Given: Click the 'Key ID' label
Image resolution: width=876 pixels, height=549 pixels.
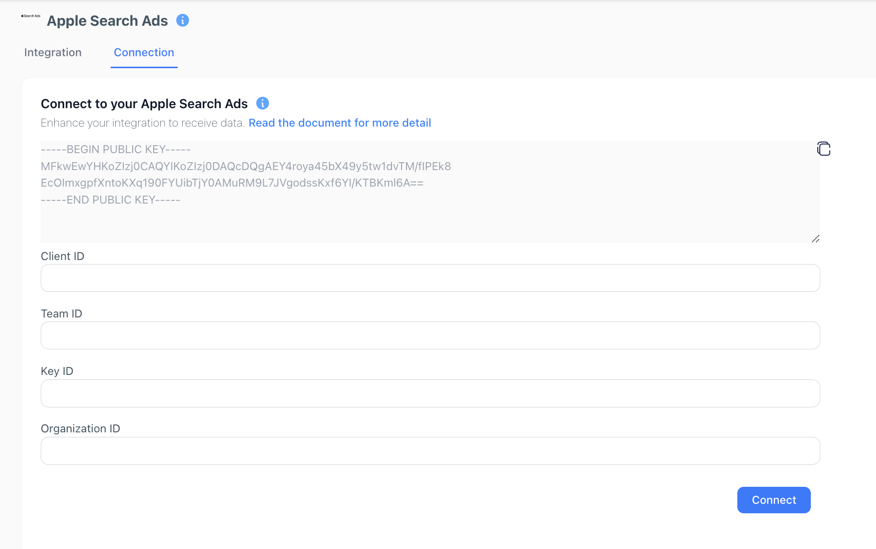Looking at the screenshot, I should (x=57, y=371).
